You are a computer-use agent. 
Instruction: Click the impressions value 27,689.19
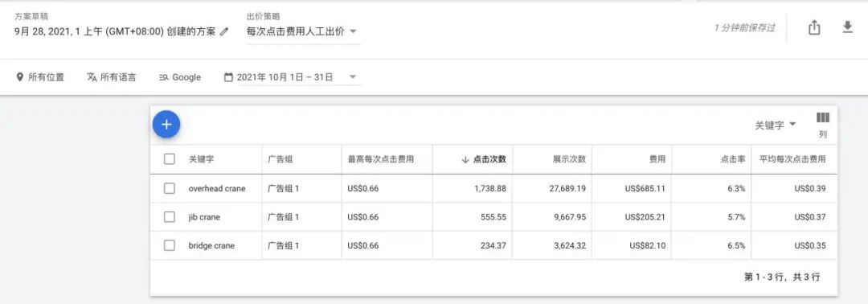coord(567,188)
